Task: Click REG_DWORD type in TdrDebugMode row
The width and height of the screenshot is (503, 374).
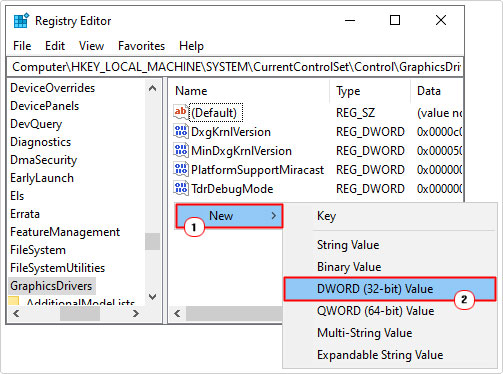Action: 370,189
